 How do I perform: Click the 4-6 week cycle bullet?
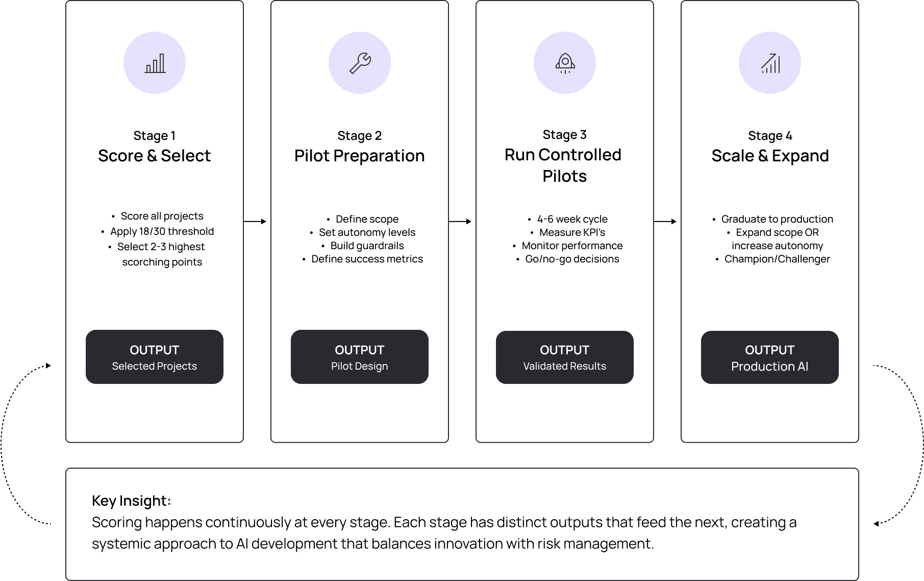pos(572,219)
